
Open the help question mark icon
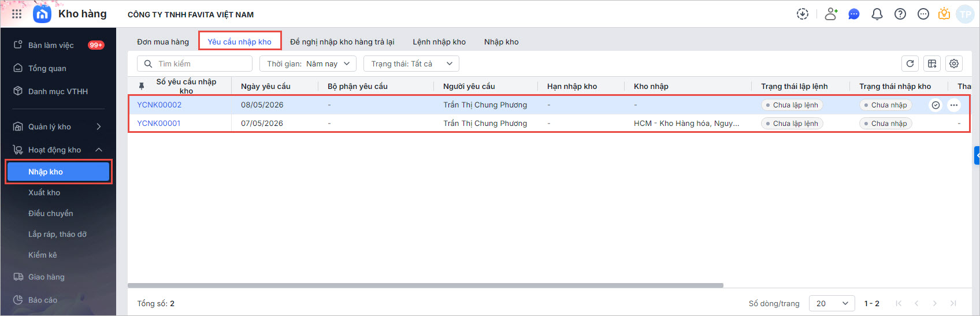tap(900, 14)
